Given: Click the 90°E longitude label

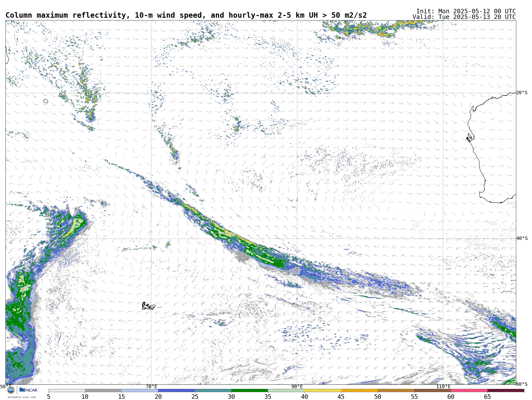Looking at the screenshot, I should coord(297,387).
